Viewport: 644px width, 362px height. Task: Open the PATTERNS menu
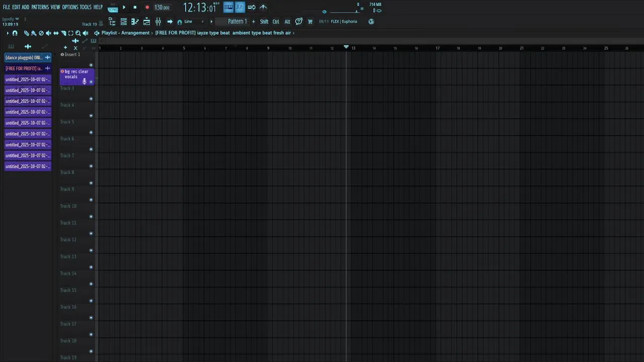coord(40,7)
